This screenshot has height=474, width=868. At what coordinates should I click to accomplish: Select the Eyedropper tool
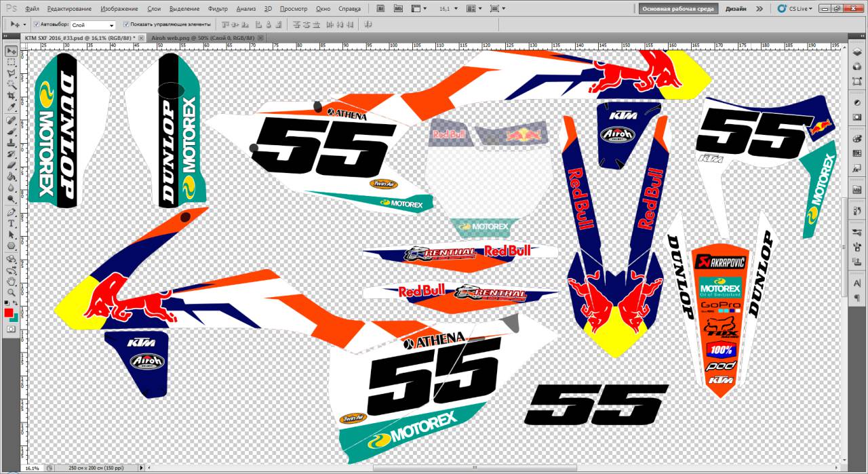(x=12, y=108)
